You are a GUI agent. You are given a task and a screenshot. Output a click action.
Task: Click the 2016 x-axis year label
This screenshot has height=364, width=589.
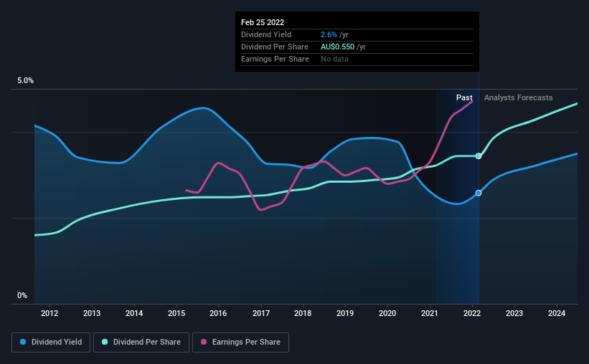point(218,313)
